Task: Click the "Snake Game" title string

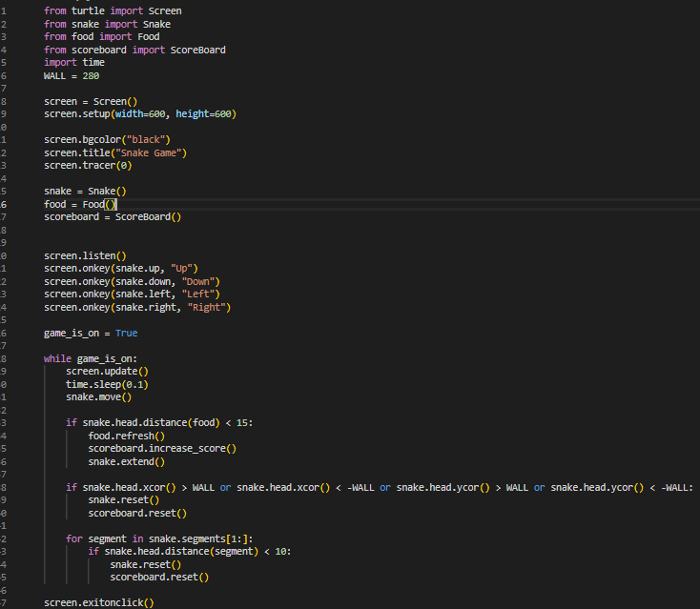Action: pyautogui.click(x=149, y=153)
